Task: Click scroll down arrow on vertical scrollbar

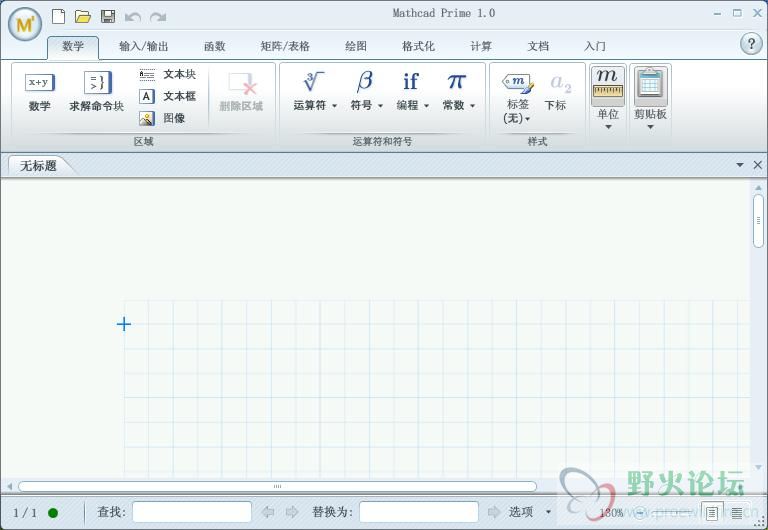Action: pos(758,468)
